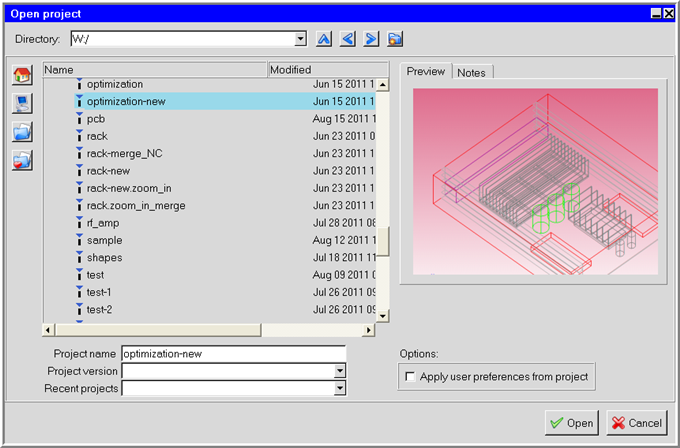Expand the Recent projects dropdown
Viewport: 680px width, 448px height.
pyautogui.click(x=340, y=388)
